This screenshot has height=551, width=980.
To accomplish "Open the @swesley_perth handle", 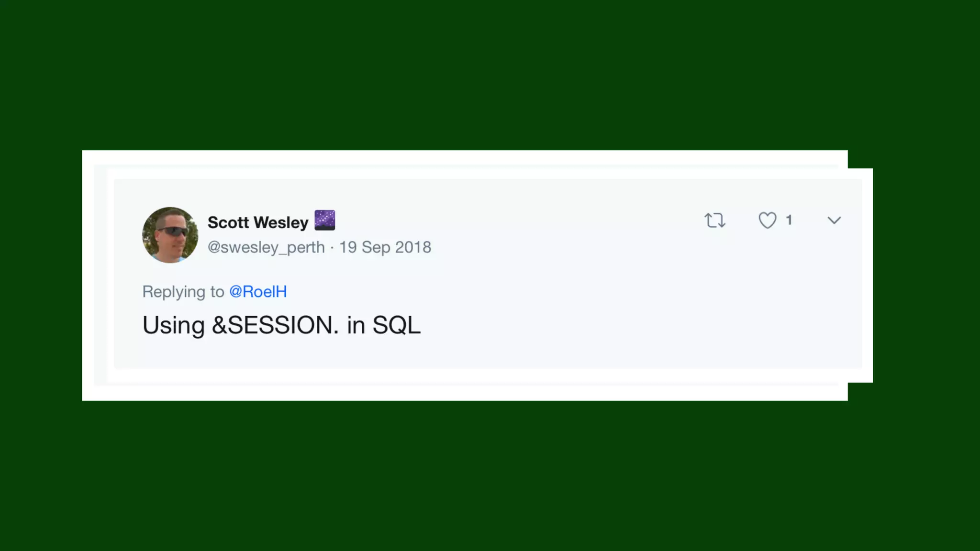I will click(x=266, y=247).
